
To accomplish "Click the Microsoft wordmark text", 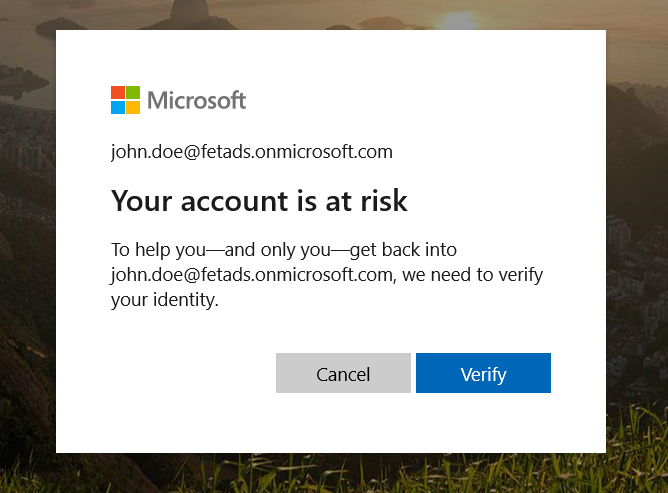I will pyautogui.click(x=196, y=100).
